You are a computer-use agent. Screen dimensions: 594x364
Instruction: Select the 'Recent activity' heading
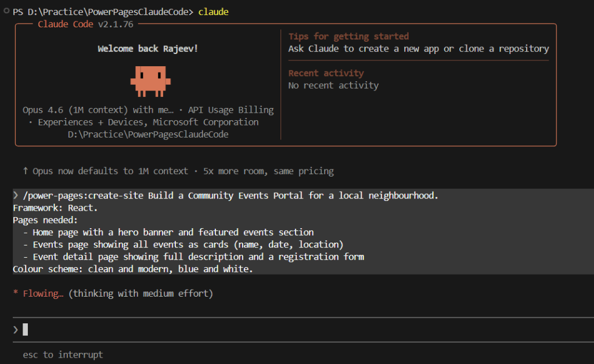click(x=326, y=73)
